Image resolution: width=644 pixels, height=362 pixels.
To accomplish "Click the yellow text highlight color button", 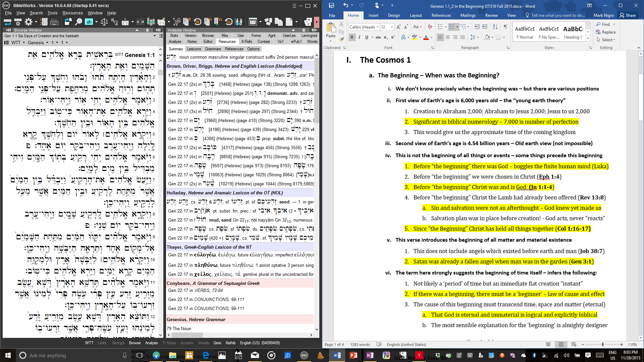I will [x=415, y=37].
